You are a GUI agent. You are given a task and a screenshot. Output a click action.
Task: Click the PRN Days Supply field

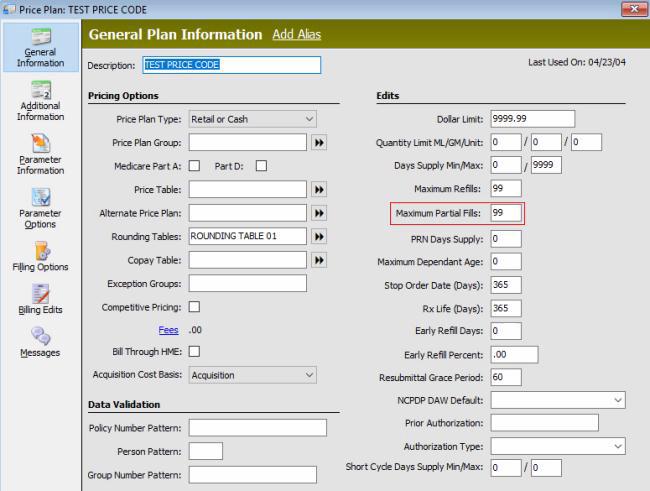[506, 239]
